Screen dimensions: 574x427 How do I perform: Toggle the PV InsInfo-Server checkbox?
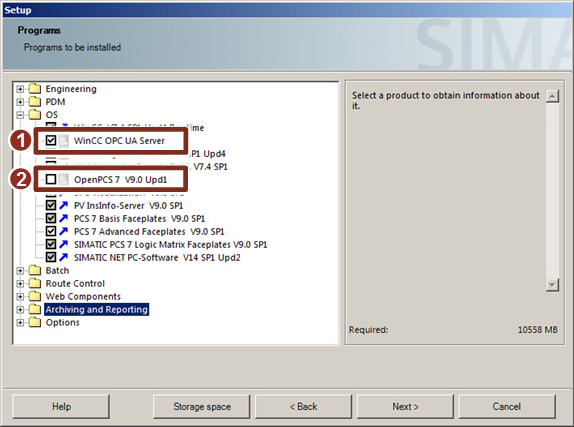pyautogui.click(x=51, y=205)
